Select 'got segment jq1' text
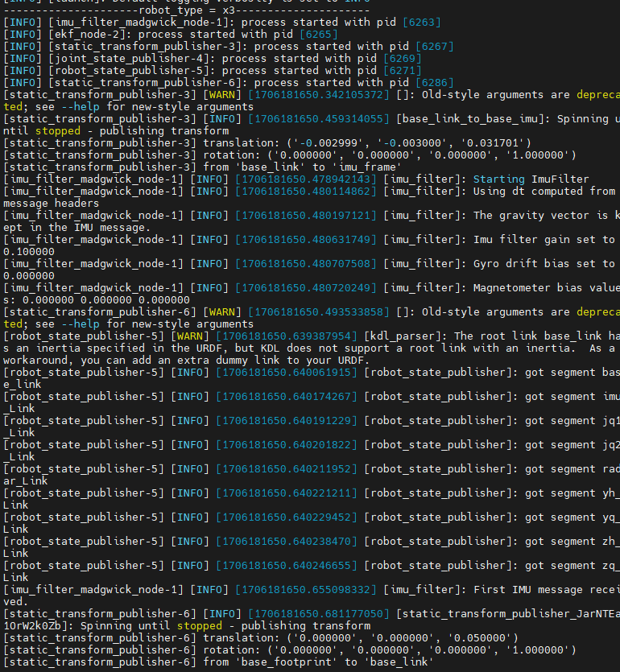 point(572,420)
